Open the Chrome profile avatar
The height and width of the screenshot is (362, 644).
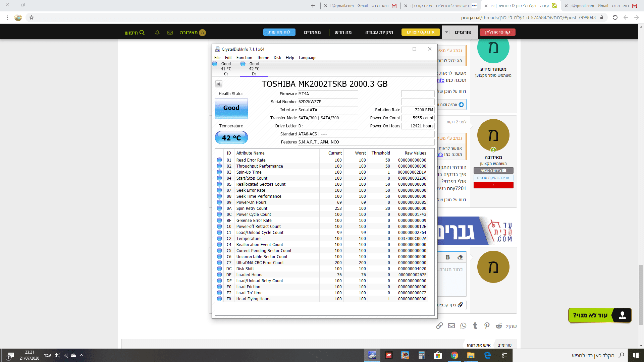coord(18,17)
